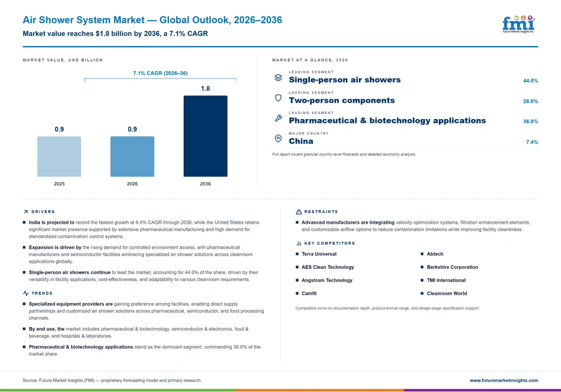Viewport: 561px width, 392px height.
Task: Click the arrow icon next to Drivers heading
Action: point(26,212)
